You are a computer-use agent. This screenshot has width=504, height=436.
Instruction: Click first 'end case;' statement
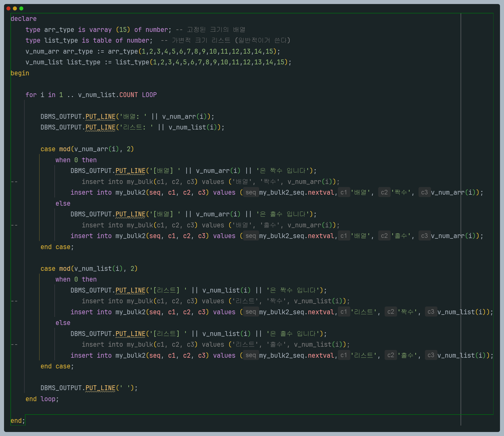click(x=57, y=247)
